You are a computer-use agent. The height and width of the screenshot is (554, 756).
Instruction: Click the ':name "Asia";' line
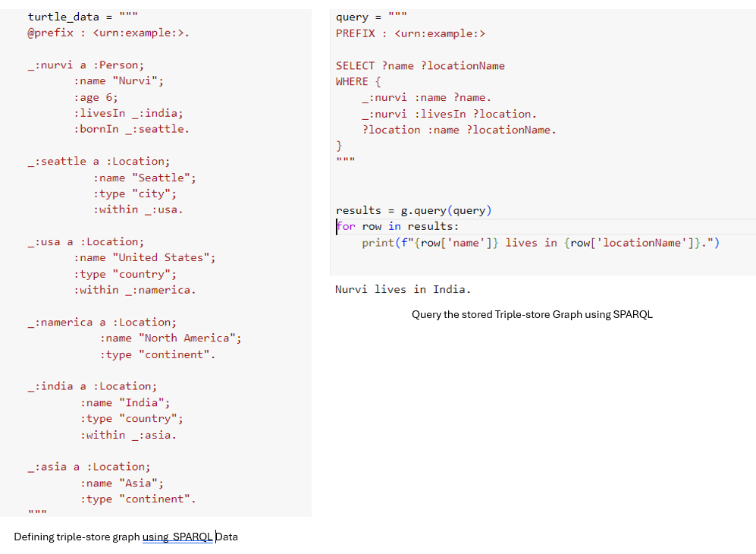point(122,483)
